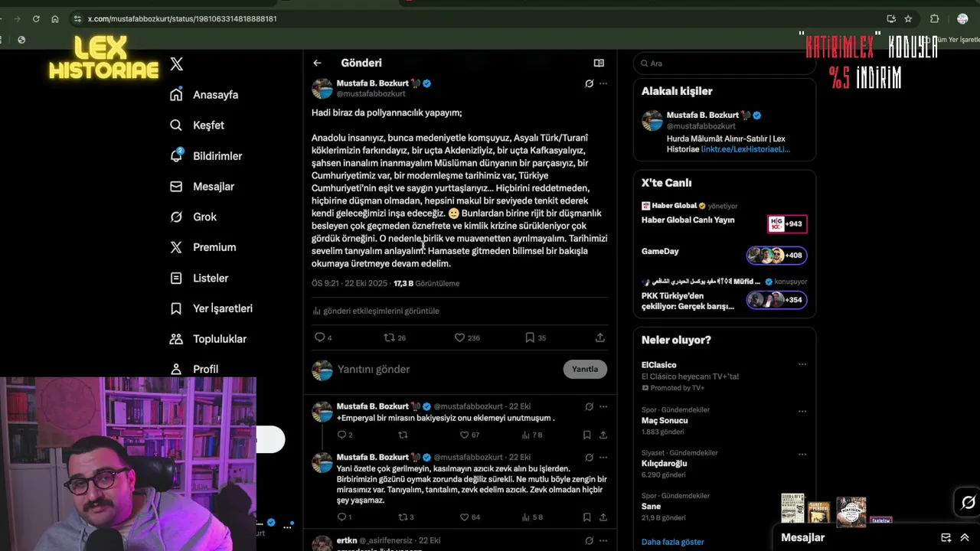The height and width of the screenshot is (551, 980).
Task: Bookmark this page with the browser star icon
Action: (908, 18)
